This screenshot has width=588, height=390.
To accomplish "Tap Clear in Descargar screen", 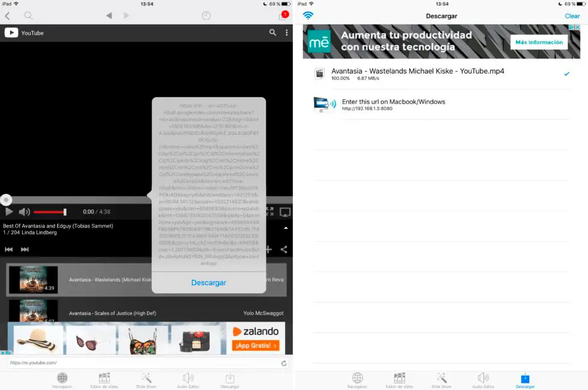I will [572, 16].
